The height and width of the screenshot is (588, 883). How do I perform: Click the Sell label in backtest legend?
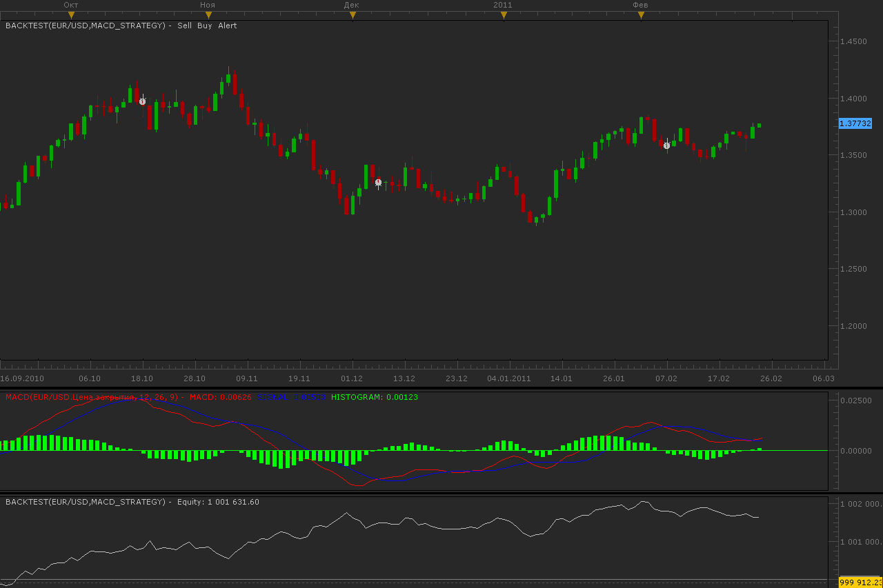(x=185, y=26)
